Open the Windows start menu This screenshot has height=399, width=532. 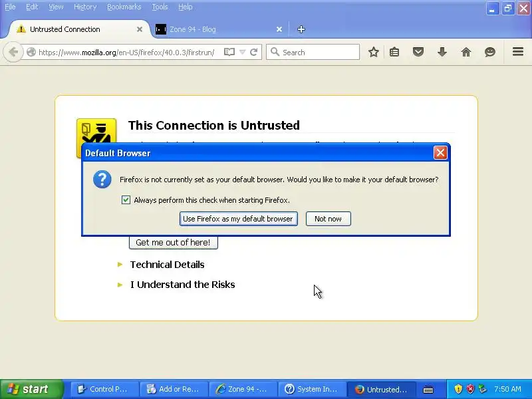pos(31,389)
